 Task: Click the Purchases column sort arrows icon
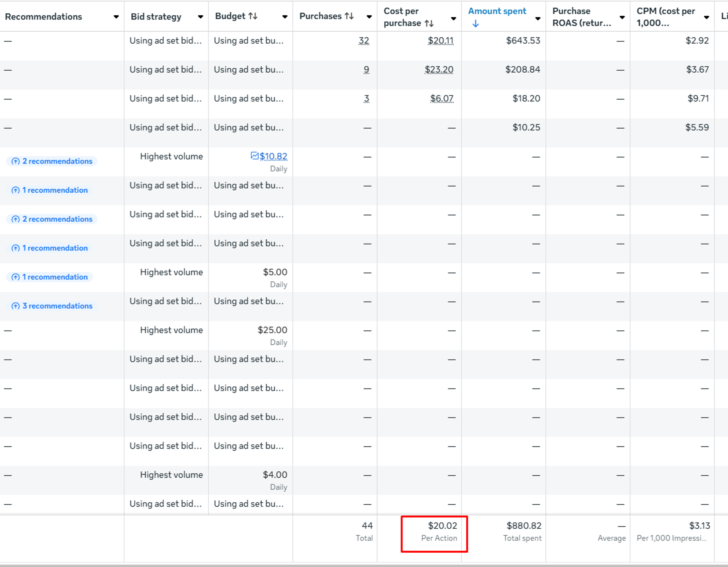coord(349,16)
